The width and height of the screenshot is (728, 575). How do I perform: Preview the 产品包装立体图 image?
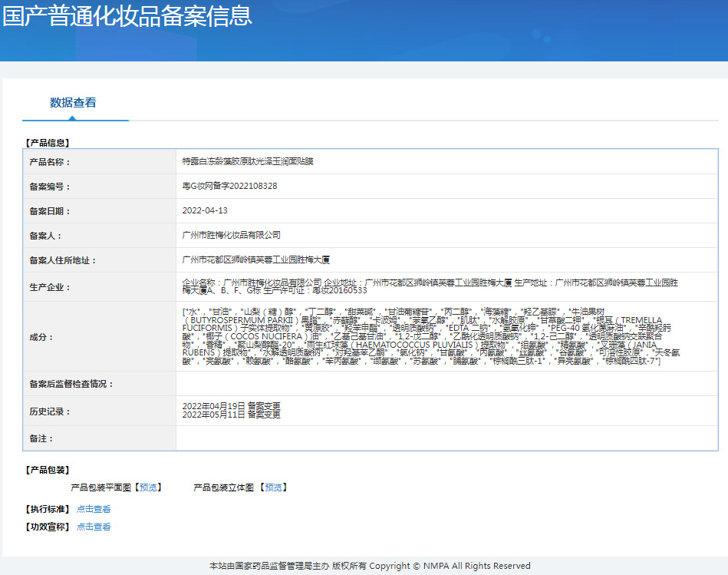272,487
